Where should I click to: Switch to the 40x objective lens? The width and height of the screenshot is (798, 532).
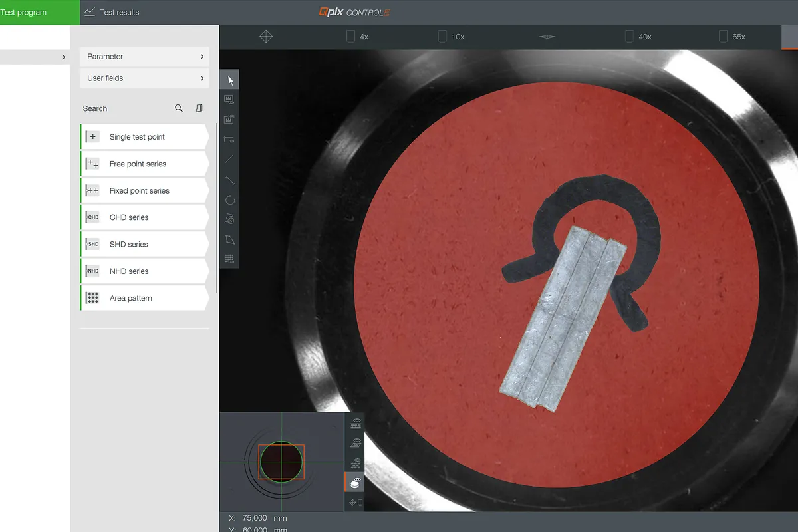(x=638, y=37)
